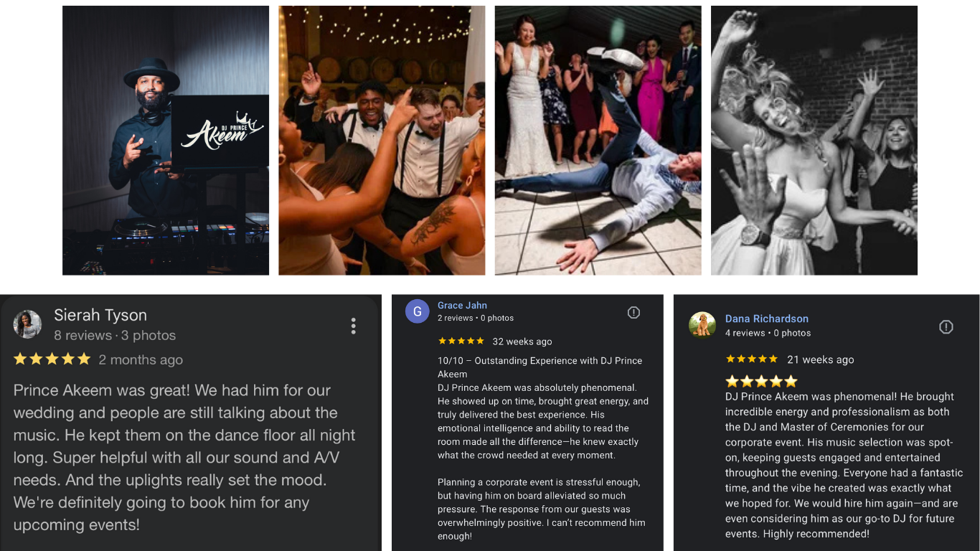Open Grace Jahn's reviewer profile link

coord(462,305)
